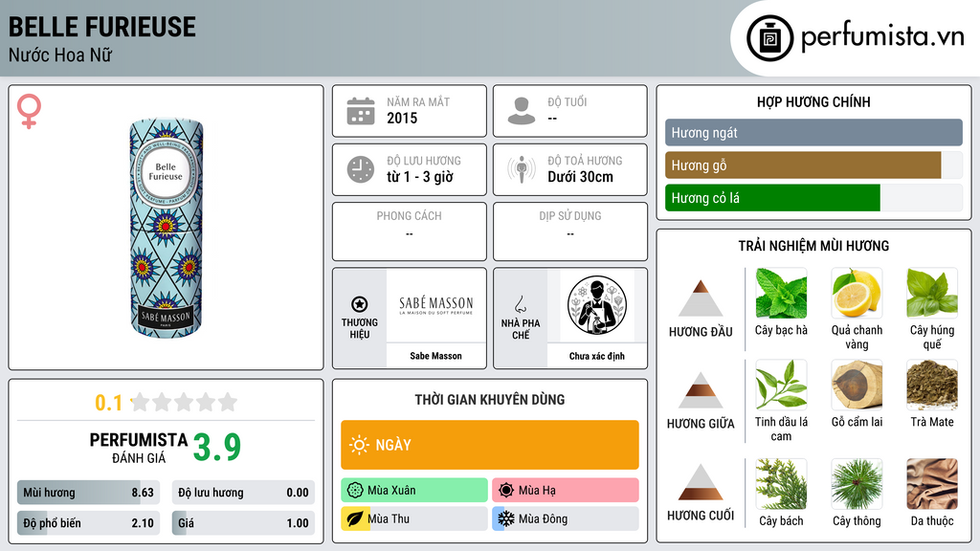Open the Gỗ cẩm lai wood image
This screenshot has width=980, height=551.
tap(857, 385)
